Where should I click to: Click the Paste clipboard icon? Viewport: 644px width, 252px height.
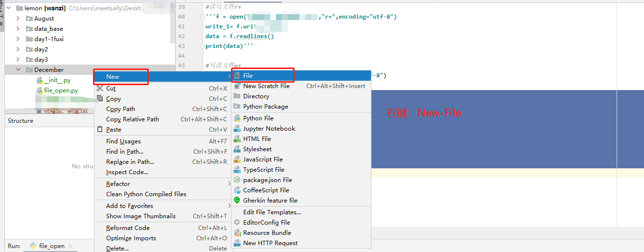point(100,130)
